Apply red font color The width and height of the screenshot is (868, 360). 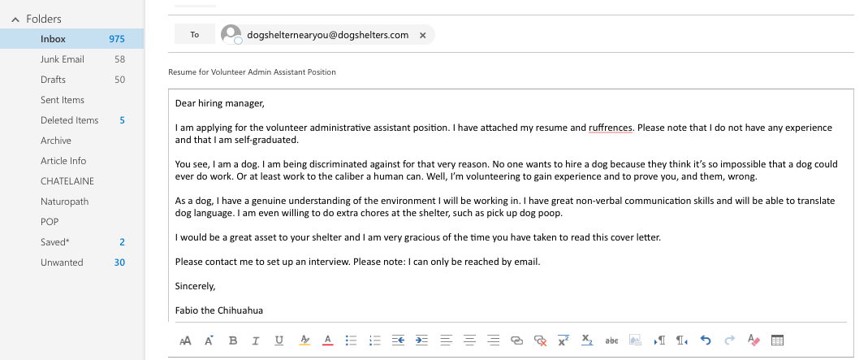click(x=328, y=340)
